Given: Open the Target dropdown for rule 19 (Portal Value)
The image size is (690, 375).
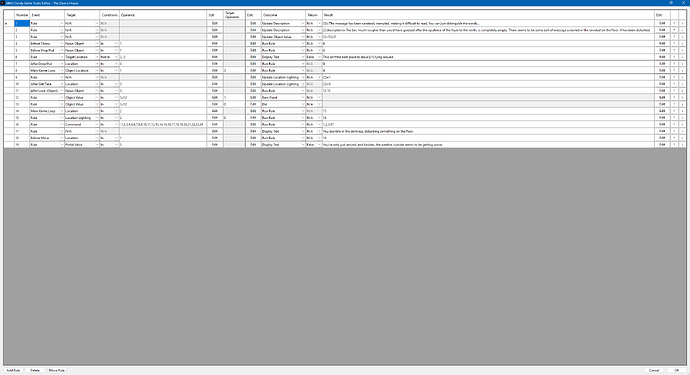Looking at the screenshot, I should [x=82, y=144].
